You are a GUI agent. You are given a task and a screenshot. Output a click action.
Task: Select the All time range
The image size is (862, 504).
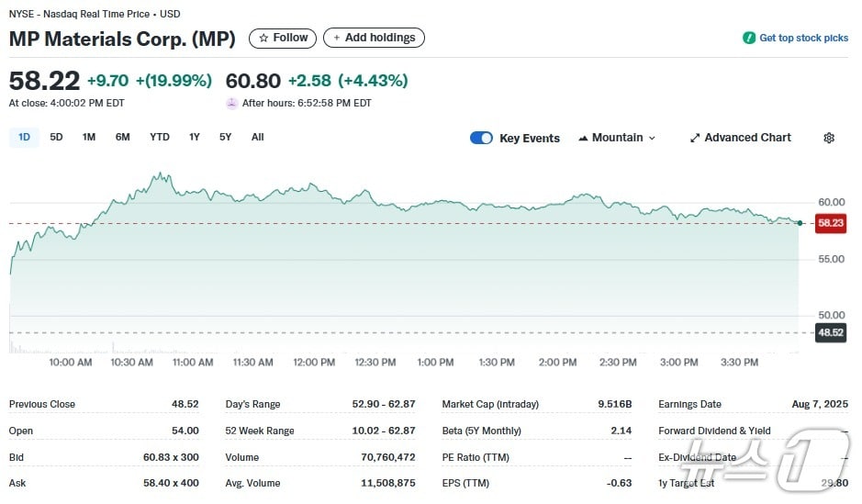pos(258,138)
